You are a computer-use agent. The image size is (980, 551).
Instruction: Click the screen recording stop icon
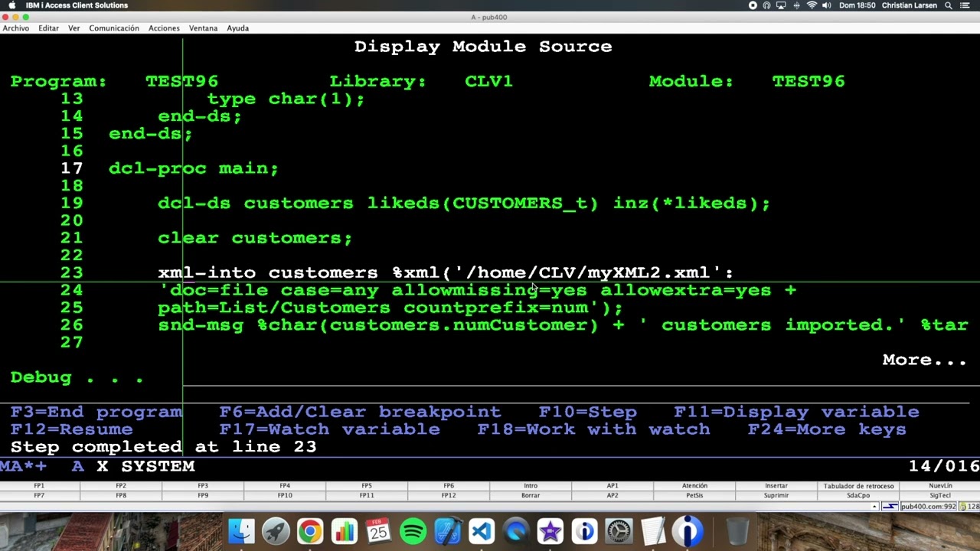click(753, 5)
